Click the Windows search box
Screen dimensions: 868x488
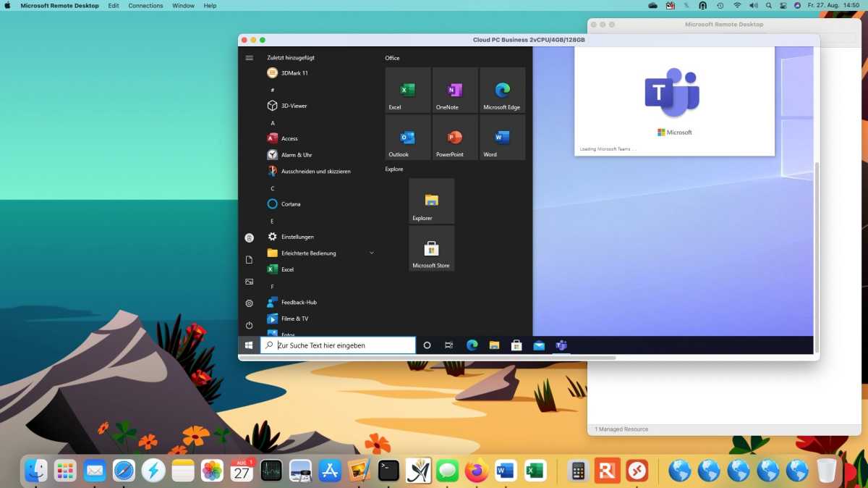(338, 345)
